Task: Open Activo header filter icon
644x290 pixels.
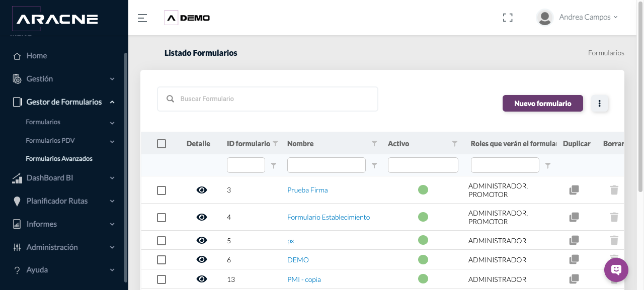Action: click(x=455, y=144)
